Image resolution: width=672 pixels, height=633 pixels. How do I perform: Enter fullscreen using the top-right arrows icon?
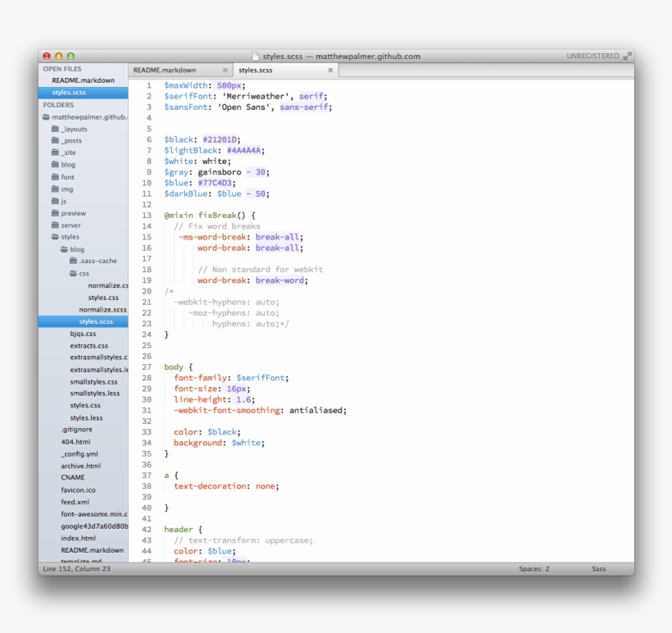(x=627, y=57)
